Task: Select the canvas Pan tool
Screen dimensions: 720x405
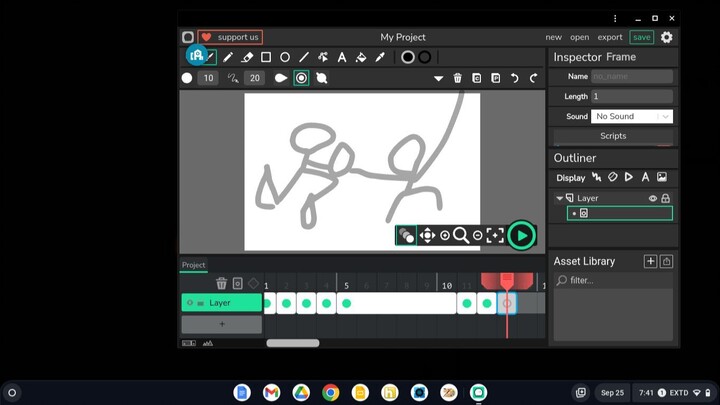Action: 427,236
